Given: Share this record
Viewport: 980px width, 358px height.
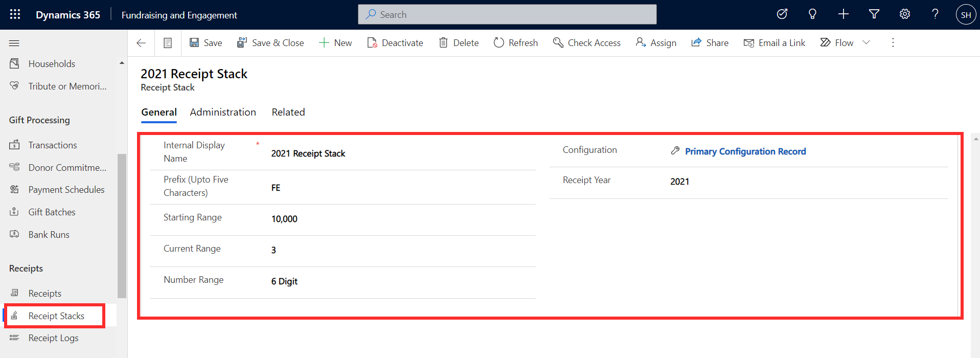Looking at the screenshot, I should pos(710,43).
